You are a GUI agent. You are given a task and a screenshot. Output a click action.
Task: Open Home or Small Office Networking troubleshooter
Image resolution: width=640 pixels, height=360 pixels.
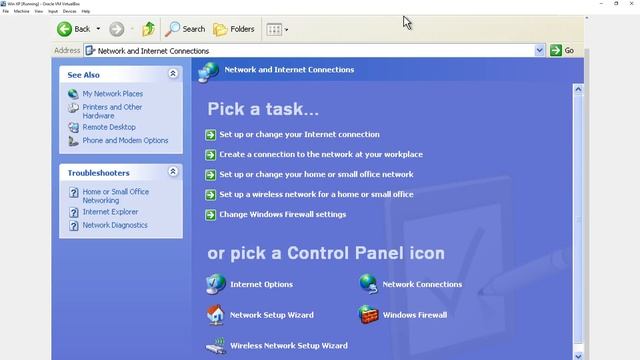pyautogui.click(x=116, y=196)
